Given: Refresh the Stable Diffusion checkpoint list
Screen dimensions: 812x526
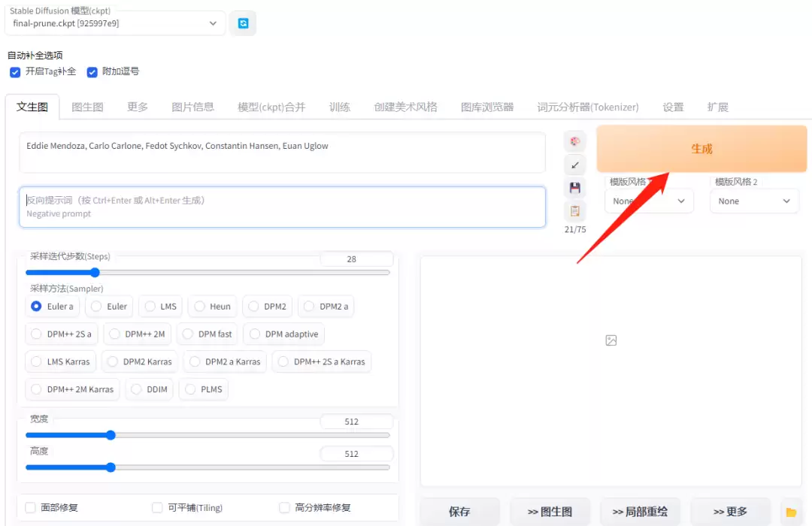Looking at the screenshot, I should 243,23.
